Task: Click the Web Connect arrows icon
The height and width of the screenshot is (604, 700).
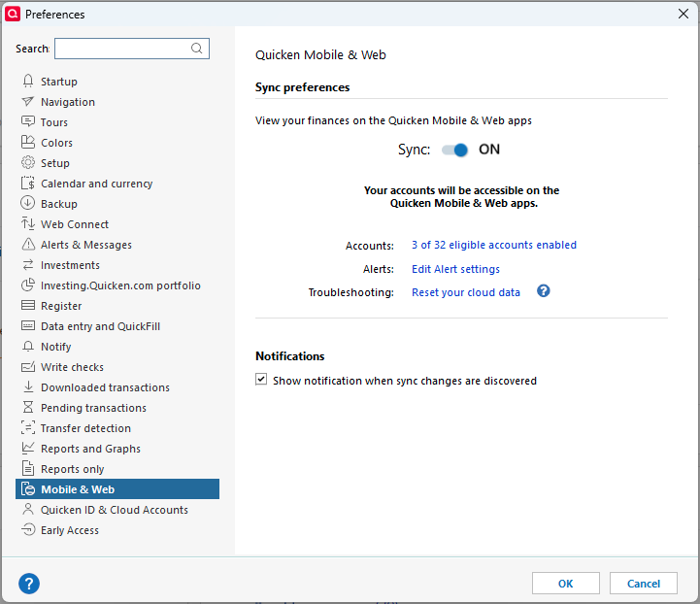Action: tap(28, 223)
